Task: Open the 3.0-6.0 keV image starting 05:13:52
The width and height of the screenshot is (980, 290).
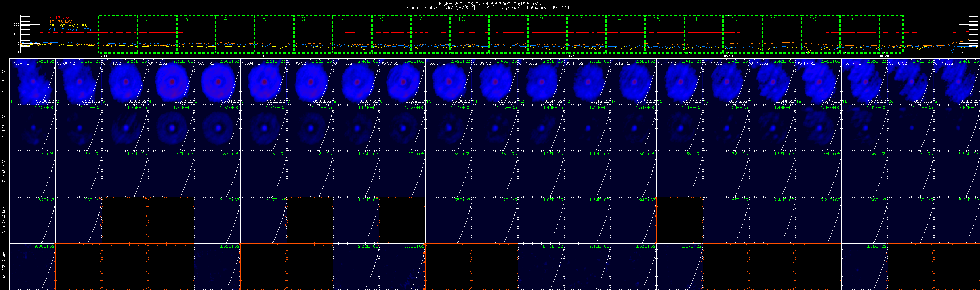Action: coord(680,81)
